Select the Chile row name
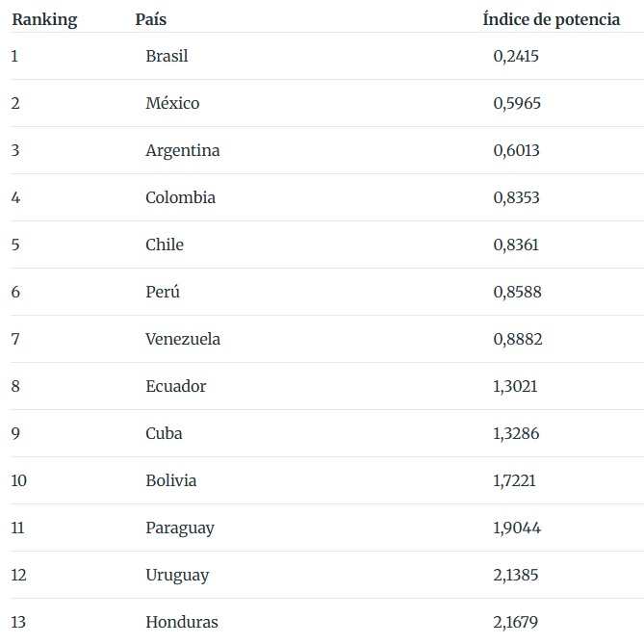The image size is (644, 644). (x=165, y=245)
